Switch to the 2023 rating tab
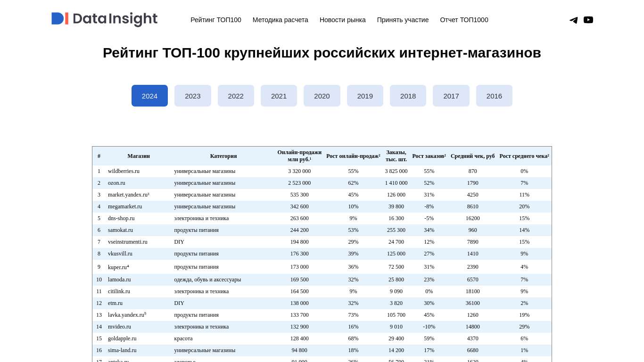This screenshot has height=362, width=644. (192, 96)
